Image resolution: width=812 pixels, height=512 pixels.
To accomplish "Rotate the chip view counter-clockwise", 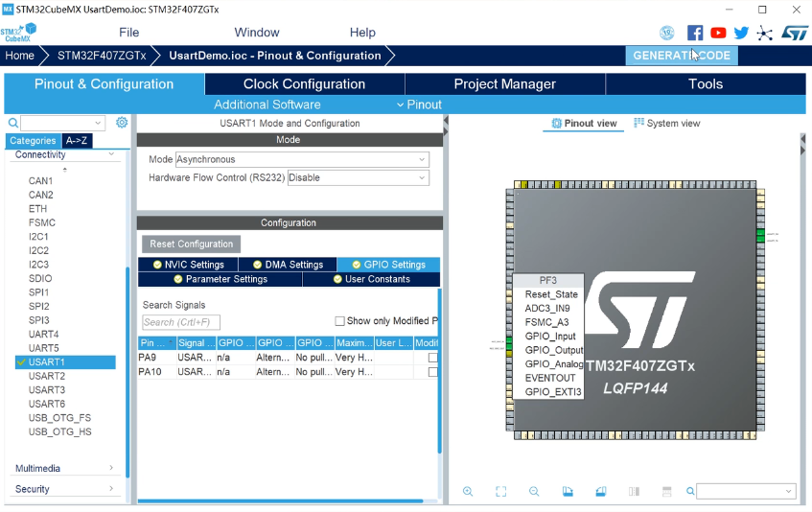I will pos(601,491).
